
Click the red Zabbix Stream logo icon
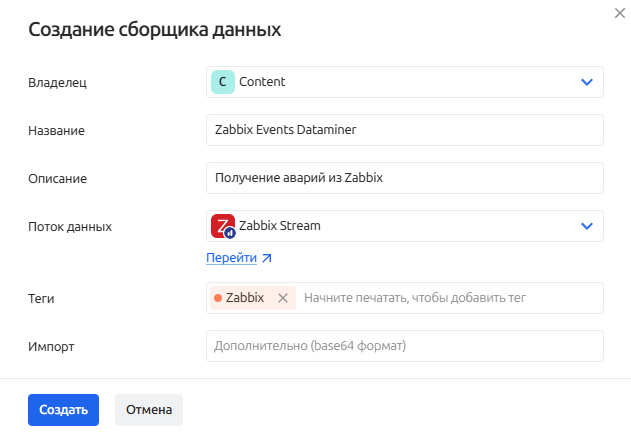[222, 226]
